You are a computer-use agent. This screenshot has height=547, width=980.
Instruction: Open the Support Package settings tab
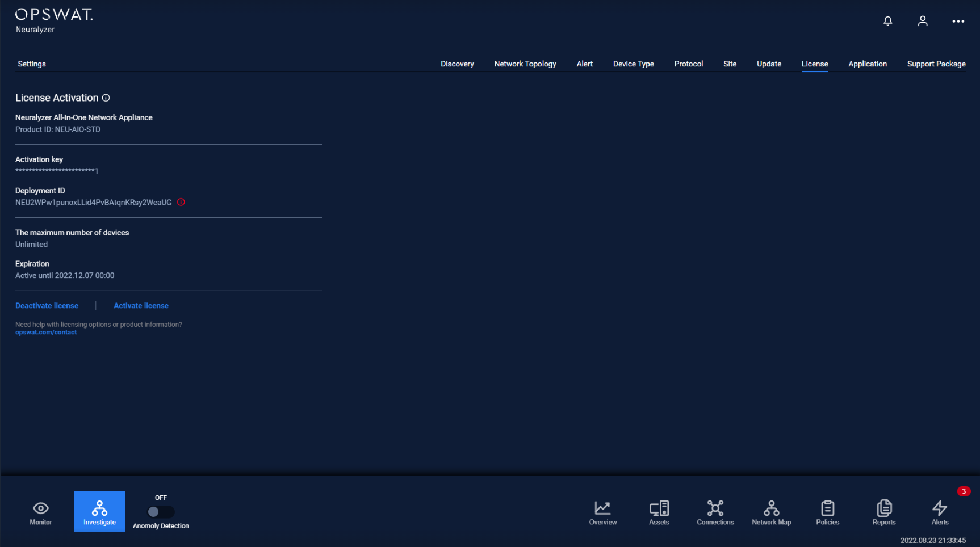pos(936,64)
